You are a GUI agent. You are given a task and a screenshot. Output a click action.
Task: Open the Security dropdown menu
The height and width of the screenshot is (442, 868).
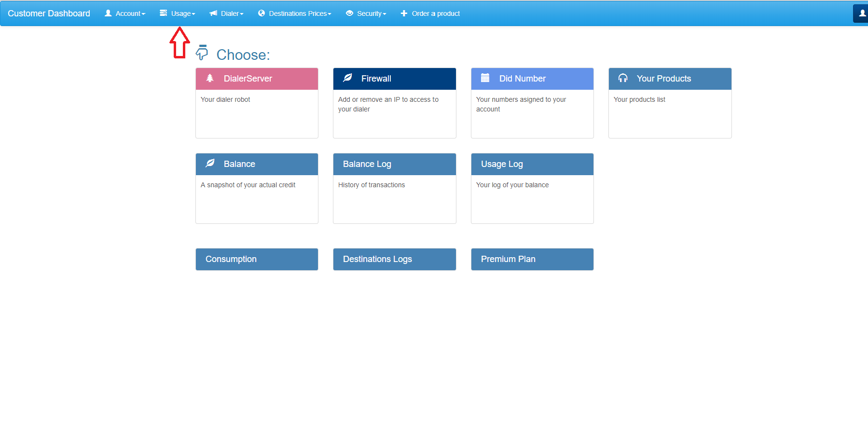click(366, 14)
